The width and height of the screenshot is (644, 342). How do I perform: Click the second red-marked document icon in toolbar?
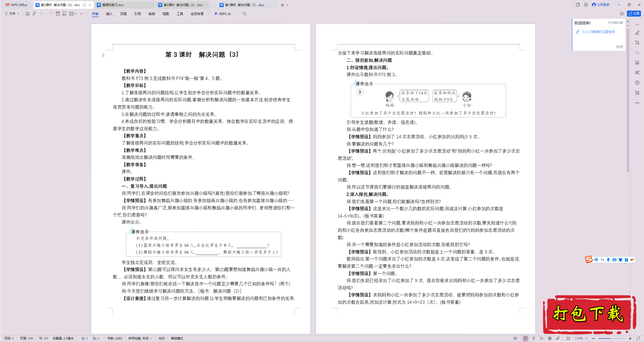(x=64, y=14)
